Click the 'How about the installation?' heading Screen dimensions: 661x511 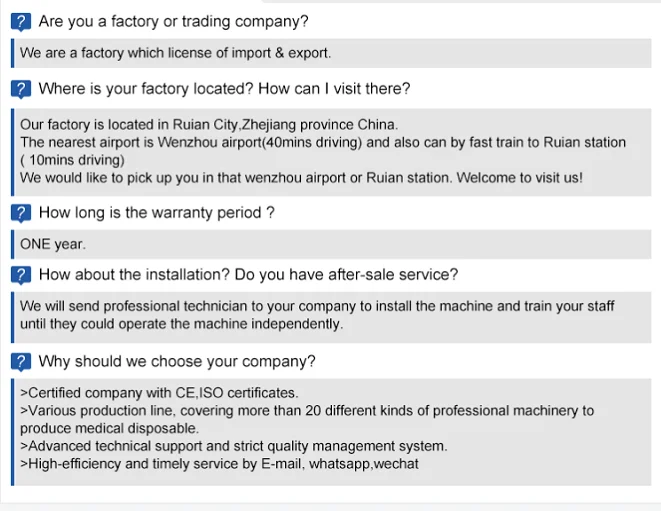[248, 274]
